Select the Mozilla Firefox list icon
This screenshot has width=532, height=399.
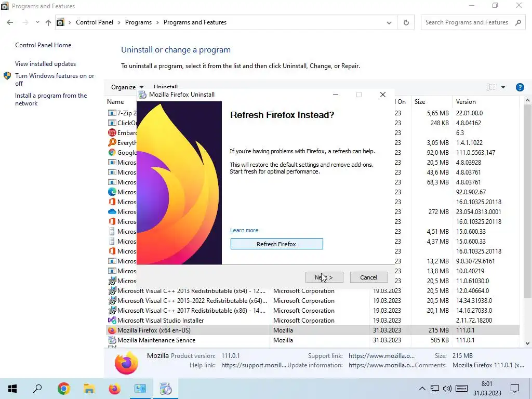click(112, 330)
